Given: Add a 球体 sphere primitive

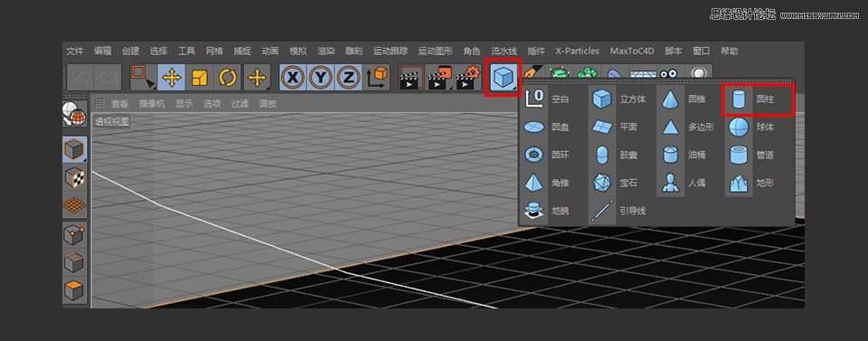Looking at the screenshot, I should tap(751, 128).
